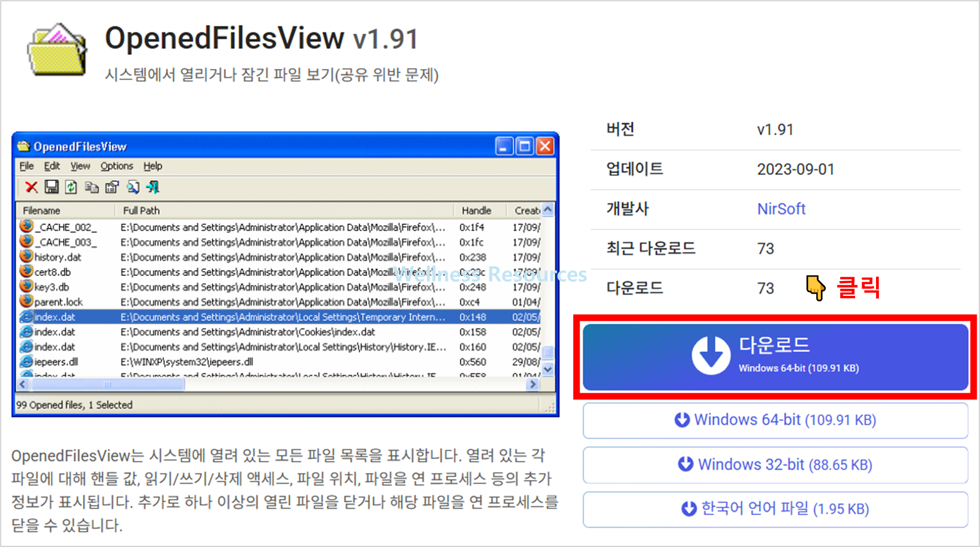The height and width of the screenshot is (547, 980).
Task: Open the View menu
Action: pyautogui.click(x=80, y=166)
